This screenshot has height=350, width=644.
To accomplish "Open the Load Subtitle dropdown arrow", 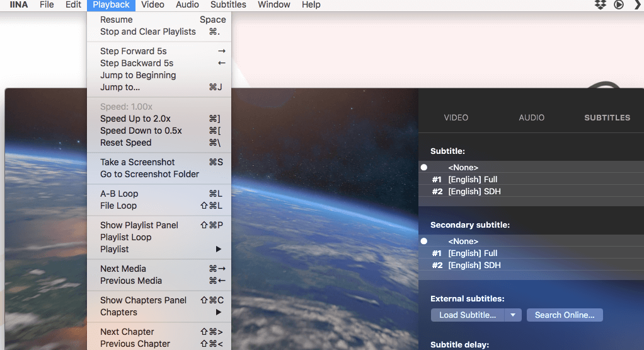I will tap(513, 315).
